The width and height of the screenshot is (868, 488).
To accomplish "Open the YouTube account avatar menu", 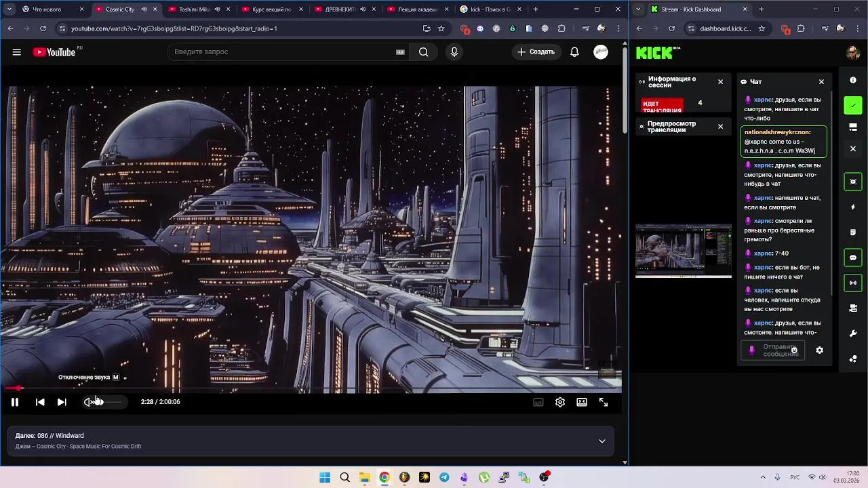I will (x=601, y=52).
